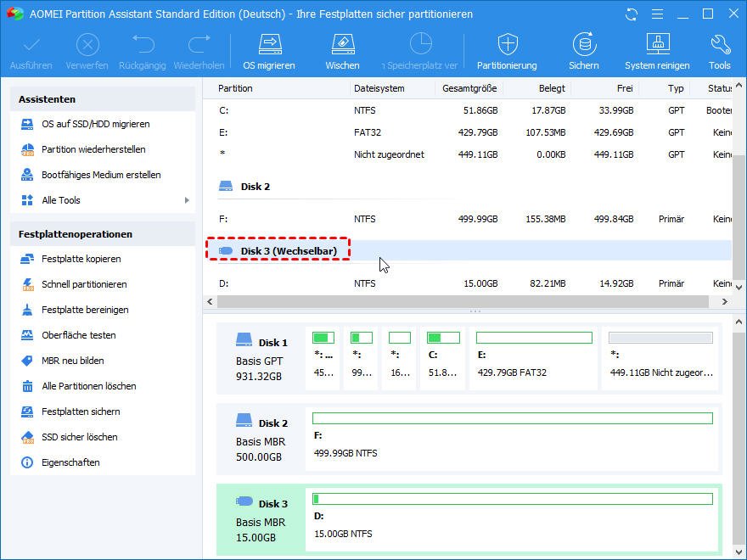
Task: Select MBR neu bilden
Action: tap(72, 361)
